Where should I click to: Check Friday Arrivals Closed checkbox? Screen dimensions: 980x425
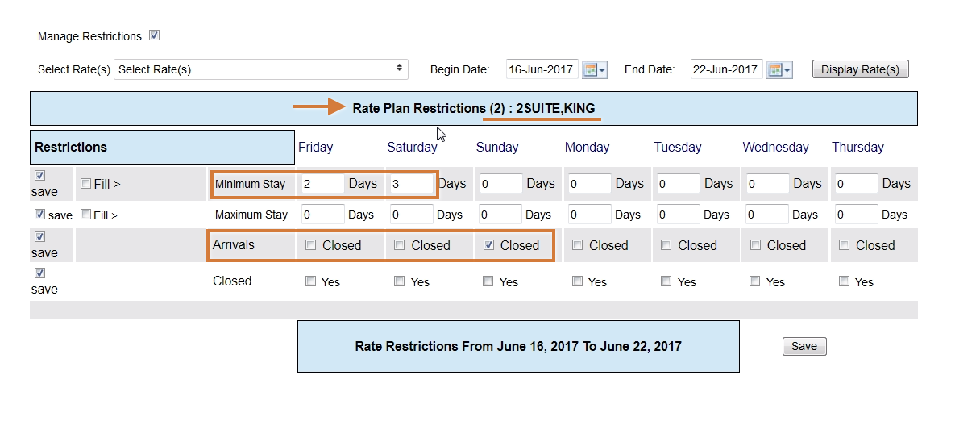[x=311, y=245]
